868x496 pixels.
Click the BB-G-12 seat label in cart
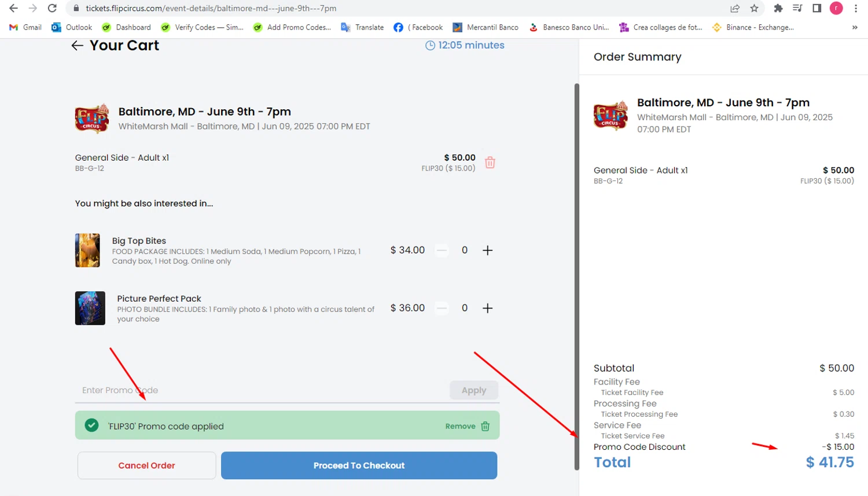click(x=90, y=168)
